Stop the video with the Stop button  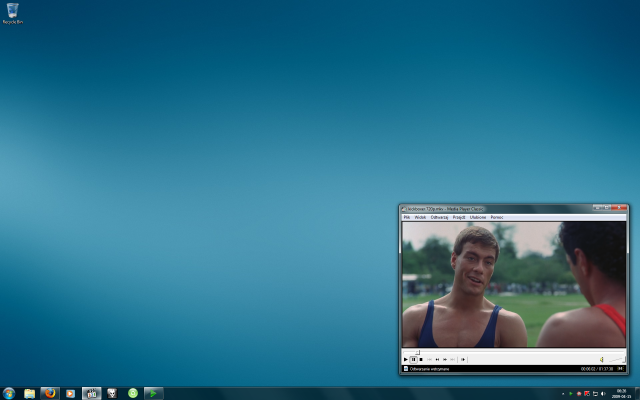421,360
